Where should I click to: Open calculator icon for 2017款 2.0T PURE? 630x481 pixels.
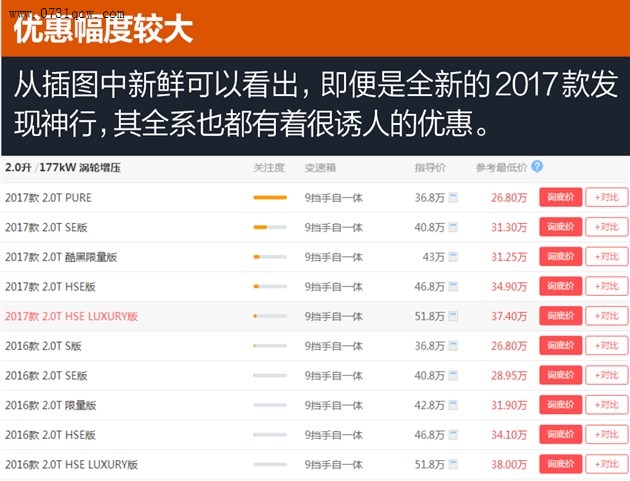point(453,197)
